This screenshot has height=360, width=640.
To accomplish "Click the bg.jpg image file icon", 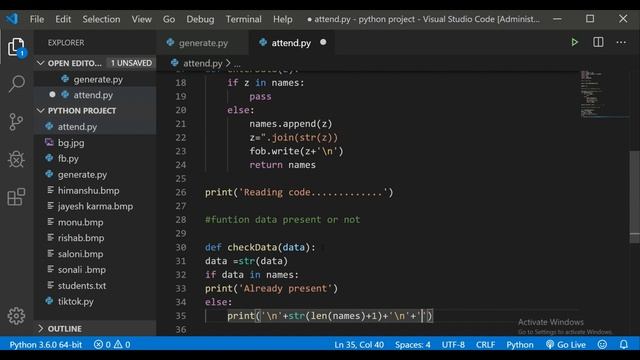I will tap(49, 142).
